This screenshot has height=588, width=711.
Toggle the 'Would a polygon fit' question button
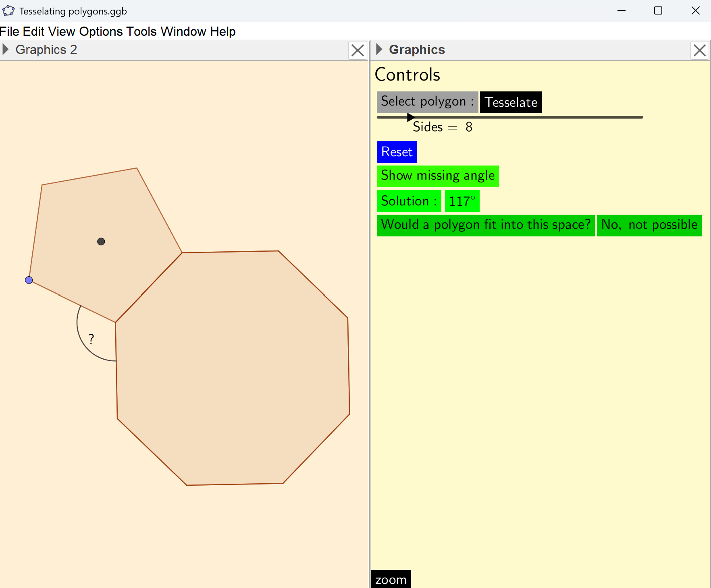pos(486,225)
